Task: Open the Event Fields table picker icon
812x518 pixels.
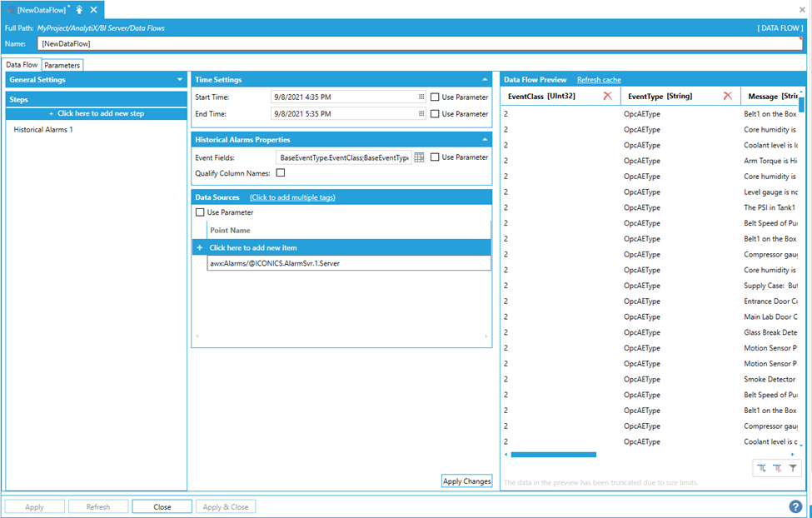Action: click(420, 157)
